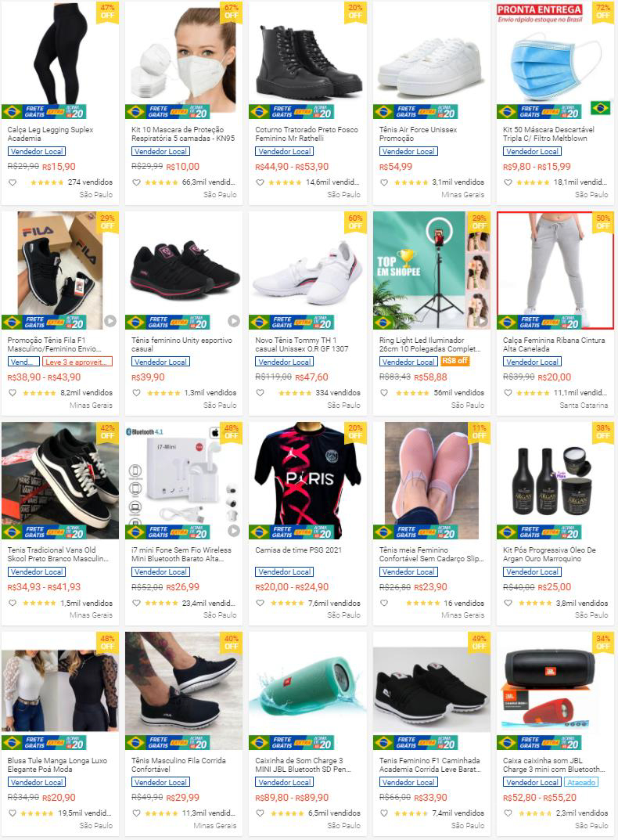Favorite the Calça Leg Legging heart icon
Image resolution: width=618 pixels, height=840 pixels.
tap(13, 182)
